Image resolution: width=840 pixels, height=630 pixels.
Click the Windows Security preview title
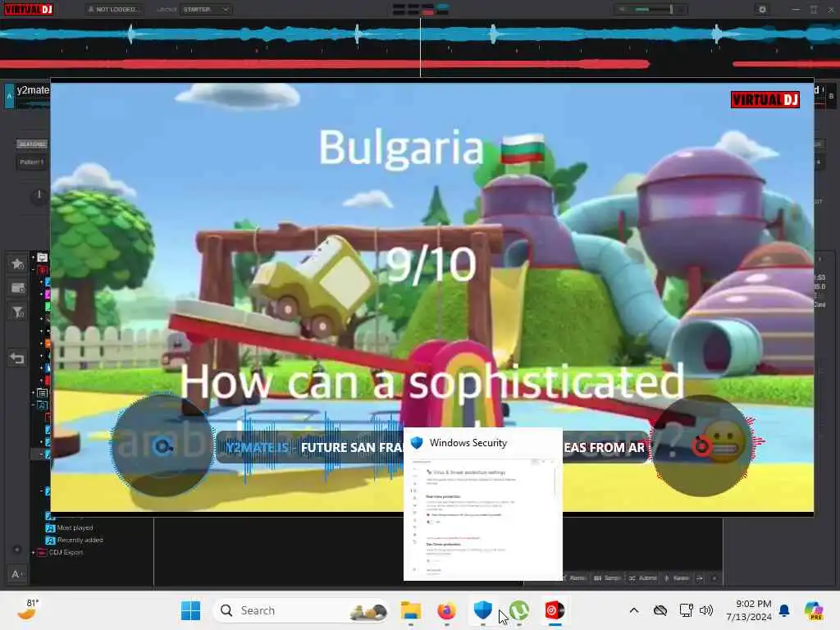pyautogui.click(x=468, y=443)
